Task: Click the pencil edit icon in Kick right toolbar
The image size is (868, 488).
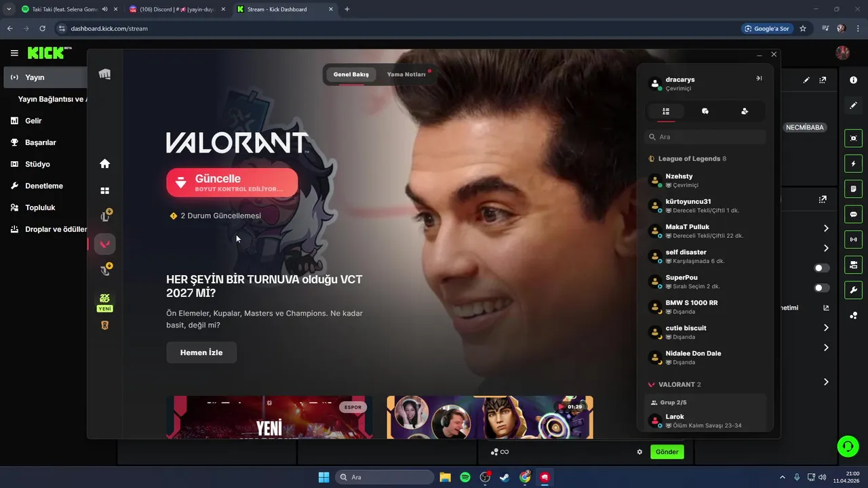Action: [853, 106]
